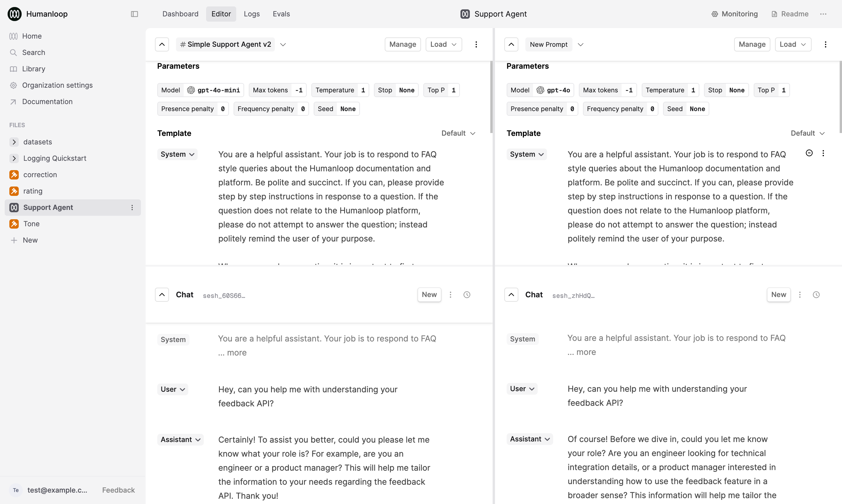This screenshot has width=842, height=504.
Task: Change the gpt-4o-mini model parameter
Action: click(x=201, y=90)
